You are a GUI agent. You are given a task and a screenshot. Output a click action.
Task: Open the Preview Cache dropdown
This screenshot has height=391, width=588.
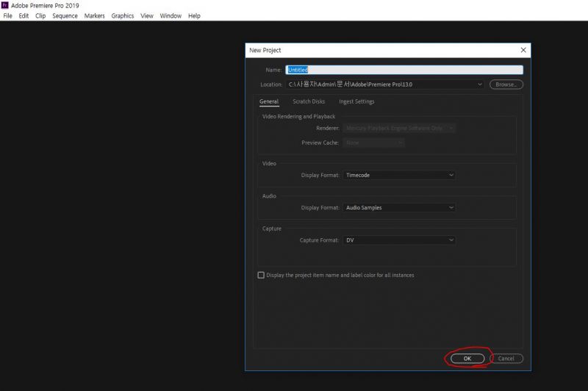(373, 143)
